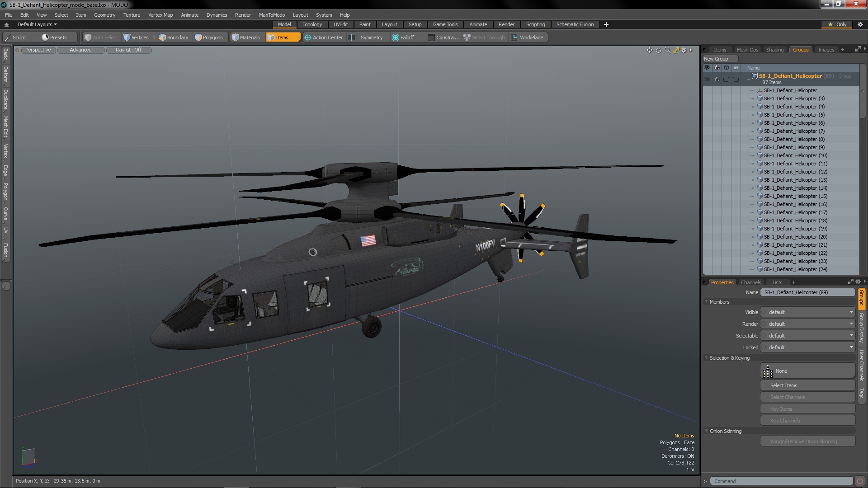
Task: Toggle render camera for SB-1_Defiant_Helicopter group
Action: 717,79
